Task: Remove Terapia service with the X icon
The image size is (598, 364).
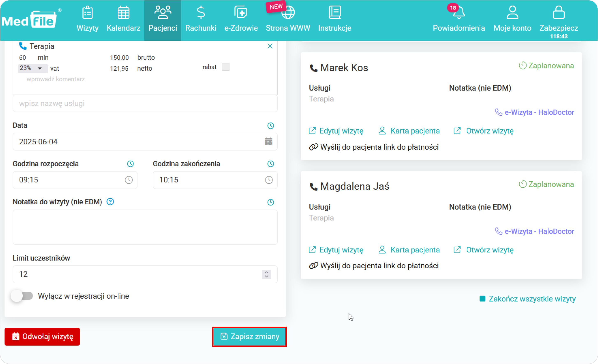Action: 270,46
